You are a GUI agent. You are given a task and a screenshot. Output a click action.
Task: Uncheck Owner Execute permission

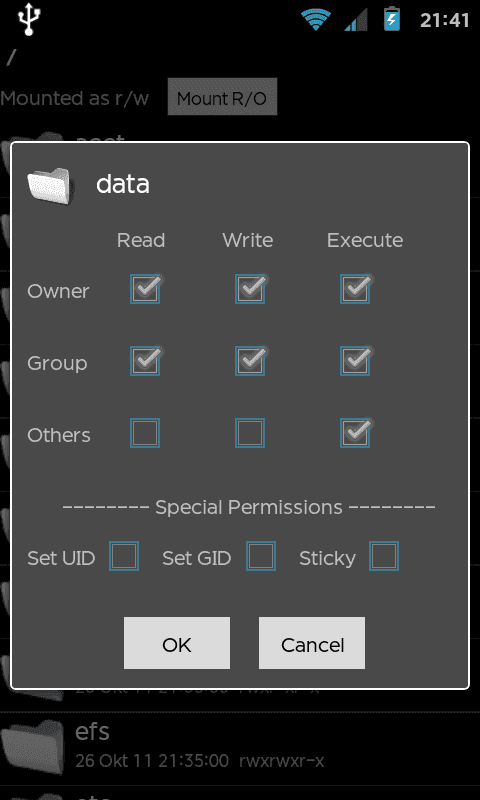tap(355, 289)
